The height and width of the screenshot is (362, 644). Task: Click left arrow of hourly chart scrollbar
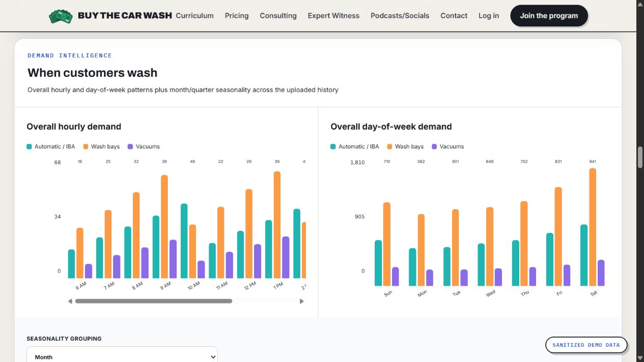click(x=70, y=301)
